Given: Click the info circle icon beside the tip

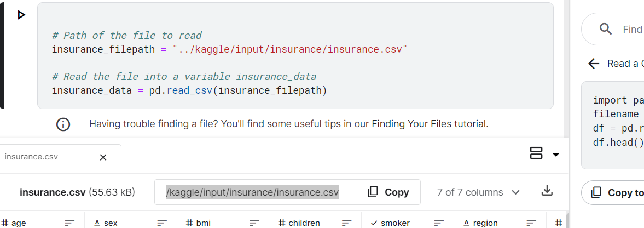Looking at the screenshot, I should (x=63, y=124).
